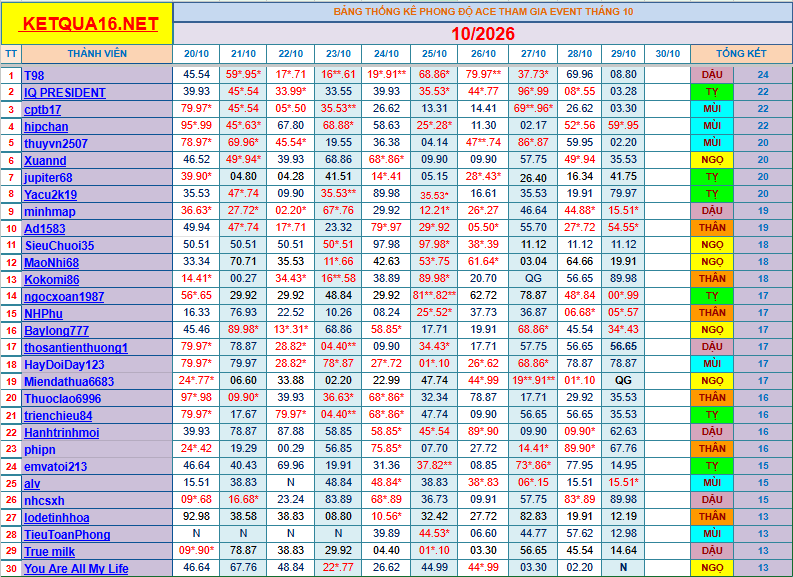Select the trienchieu84 link
Screen dimensions: 793x577
pyautogui.click(x=58, y=416)
